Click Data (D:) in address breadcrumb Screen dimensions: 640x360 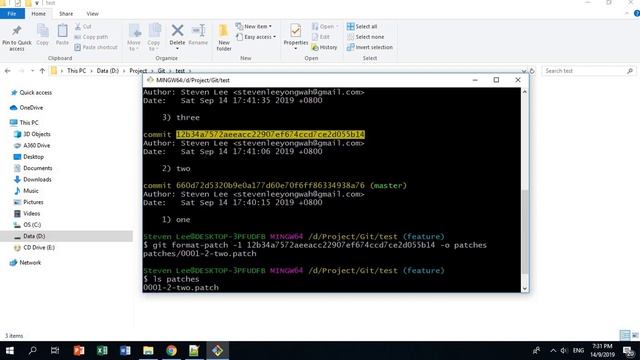point(107,71)
